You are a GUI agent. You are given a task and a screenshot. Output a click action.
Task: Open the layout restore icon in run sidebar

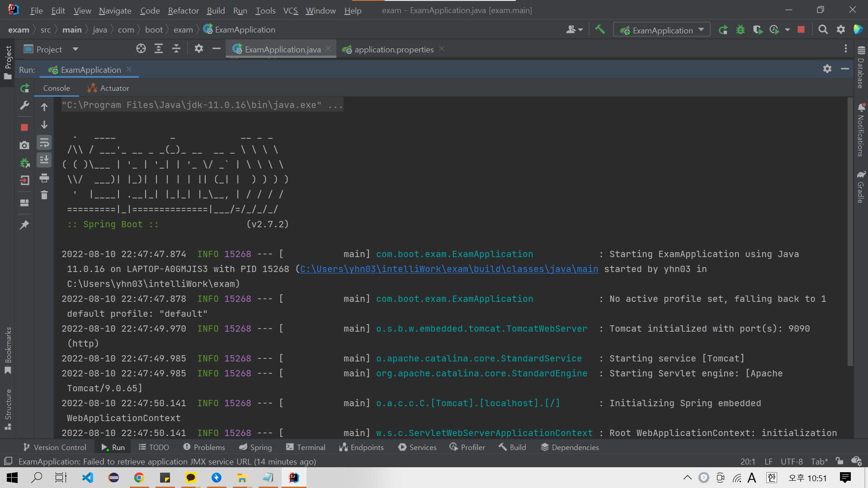pyautogui.click(x=25, y=203)
